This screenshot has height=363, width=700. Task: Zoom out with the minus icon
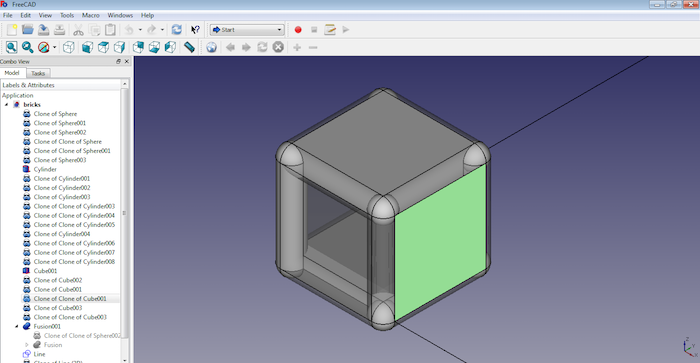(x=313, y=47)
